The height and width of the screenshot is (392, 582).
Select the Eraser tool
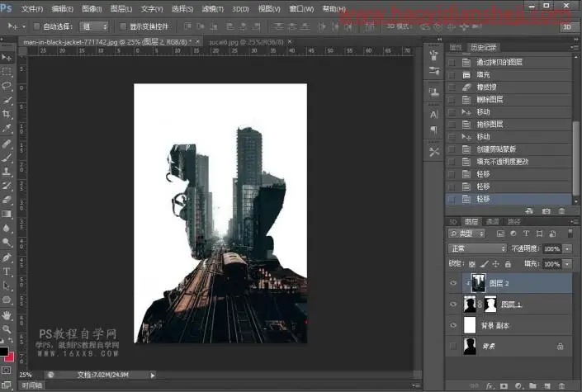pos(7,200)
